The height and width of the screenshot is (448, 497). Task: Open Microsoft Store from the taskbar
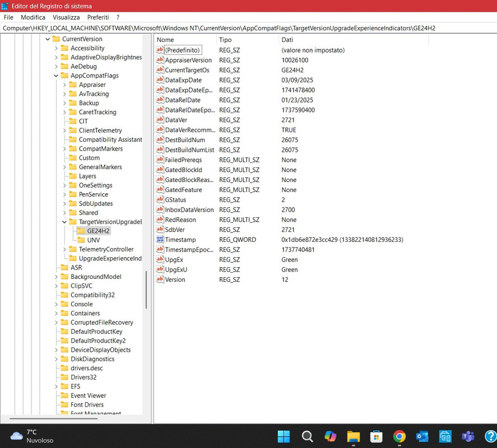coord(376,437)
